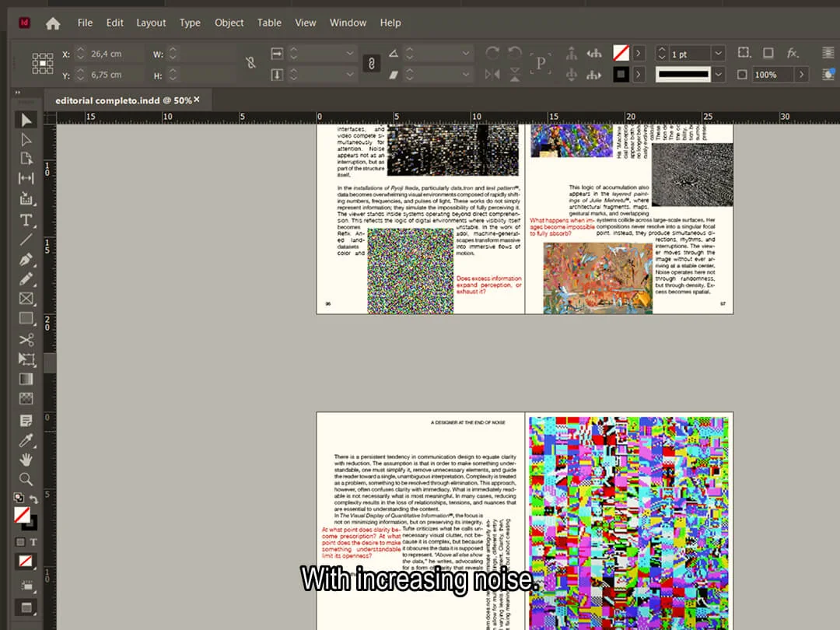Image resolution: width=840 pixels, height=630 pixels.
Task: Close the editorial completo.indd tab
Action: coord(197,100)
